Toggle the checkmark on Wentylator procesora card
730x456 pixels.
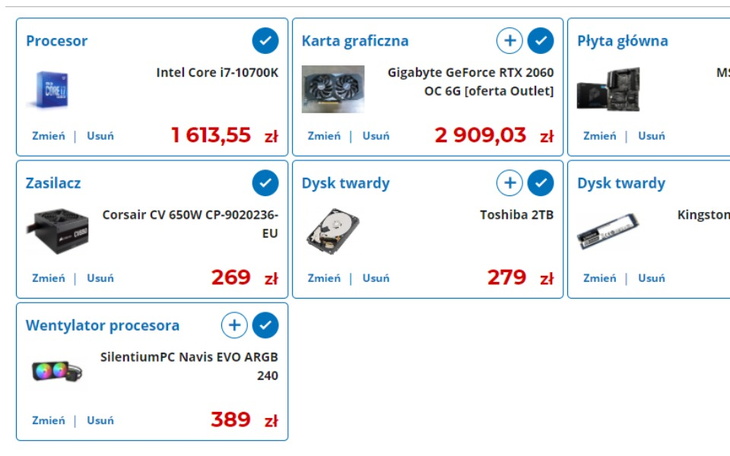(x=265, y=325)
